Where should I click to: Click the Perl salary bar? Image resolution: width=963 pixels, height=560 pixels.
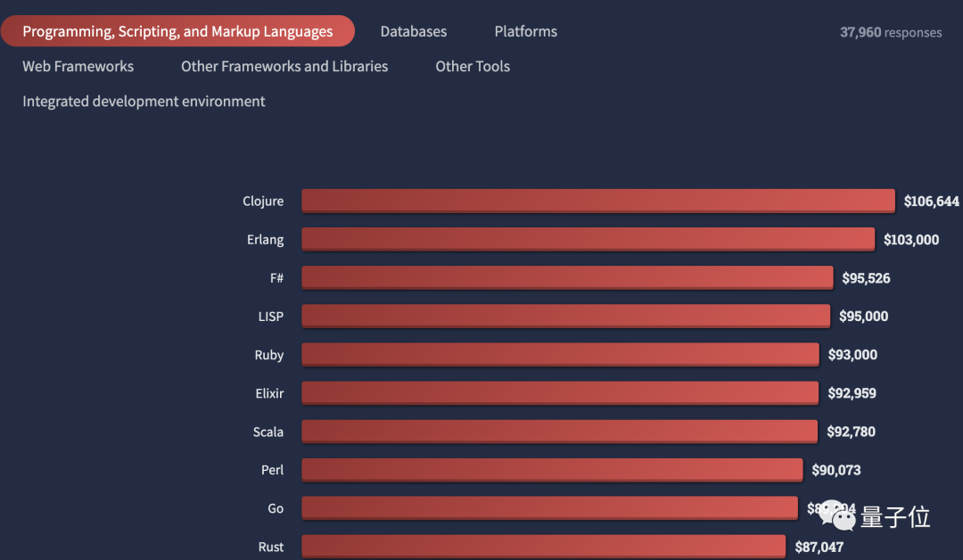552,469
